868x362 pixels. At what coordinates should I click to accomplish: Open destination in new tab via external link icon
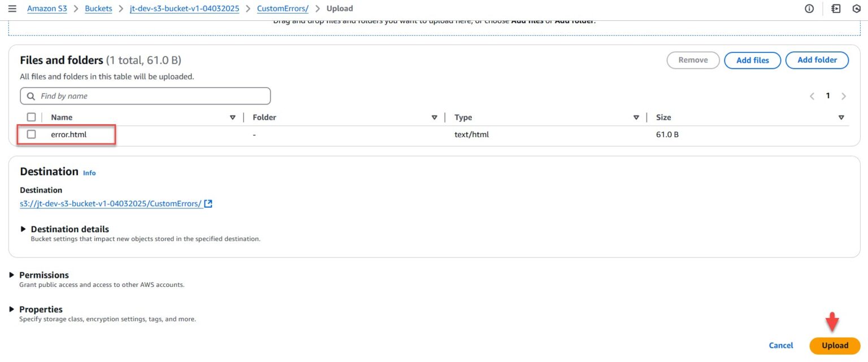[208, 203]
